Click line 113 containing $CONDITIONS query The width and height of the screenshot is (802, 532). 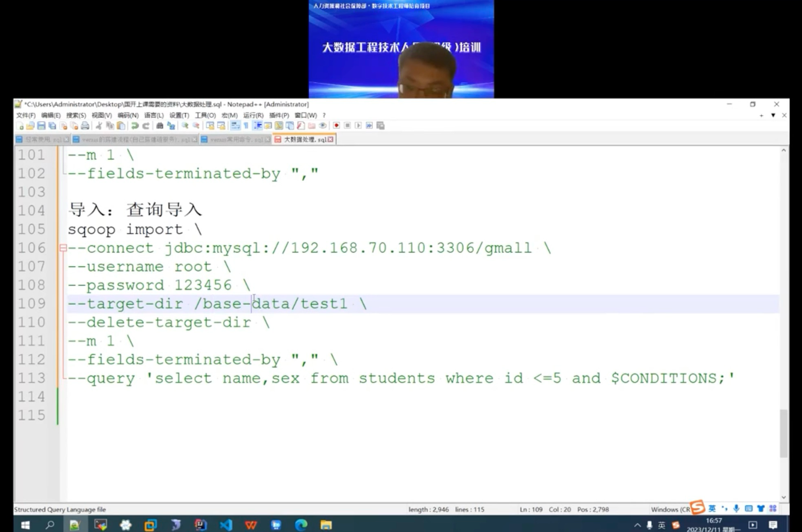401,378
